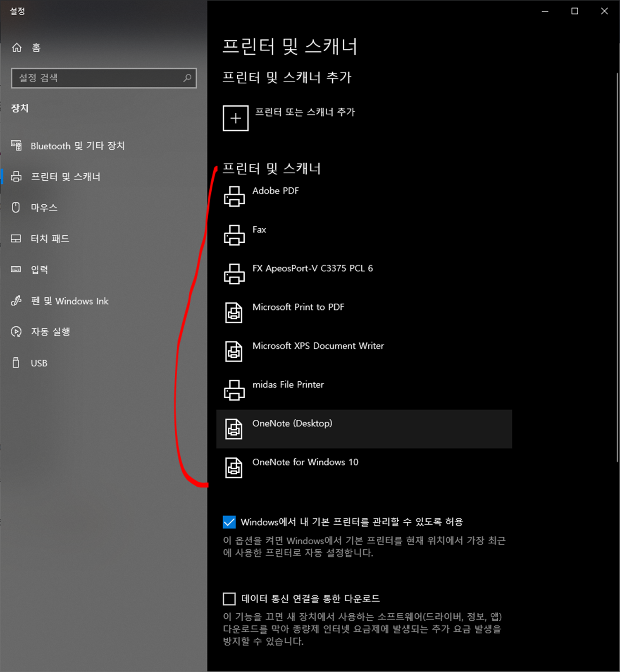Image resolution: width=620 pixels, height=672 pixels.
Task: Click the keyboard input icon
Action: tap(16, 270)
